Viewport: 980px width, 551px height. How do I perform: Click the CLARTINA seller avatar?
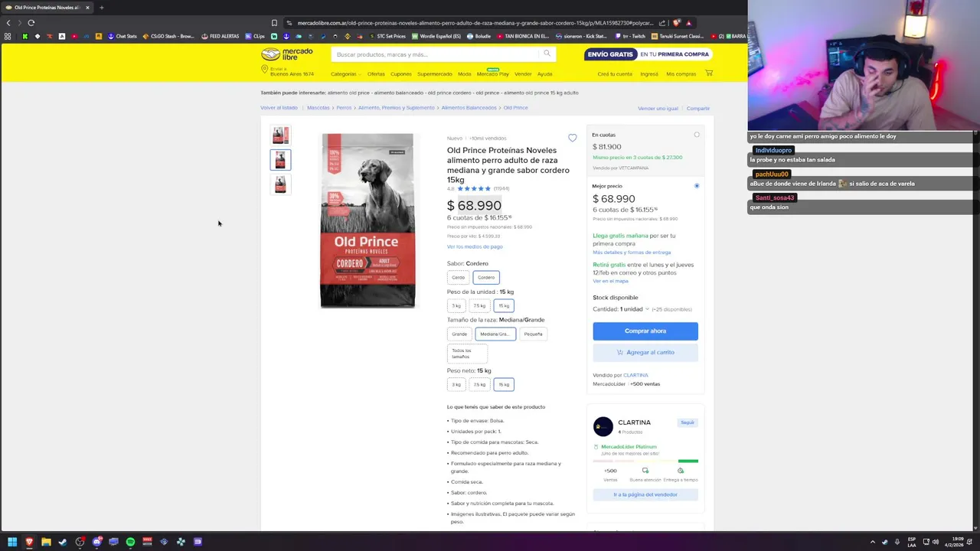point(603,426)
